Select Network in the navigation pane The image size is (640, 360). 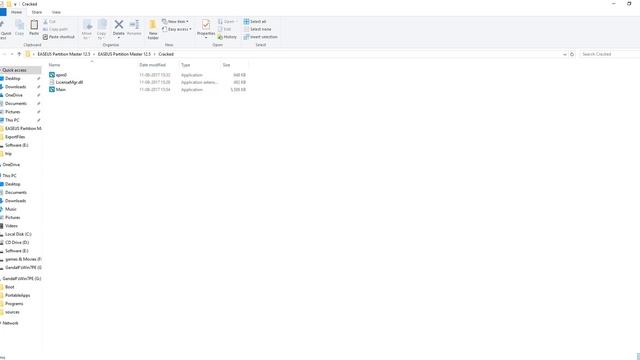(10, 323)
